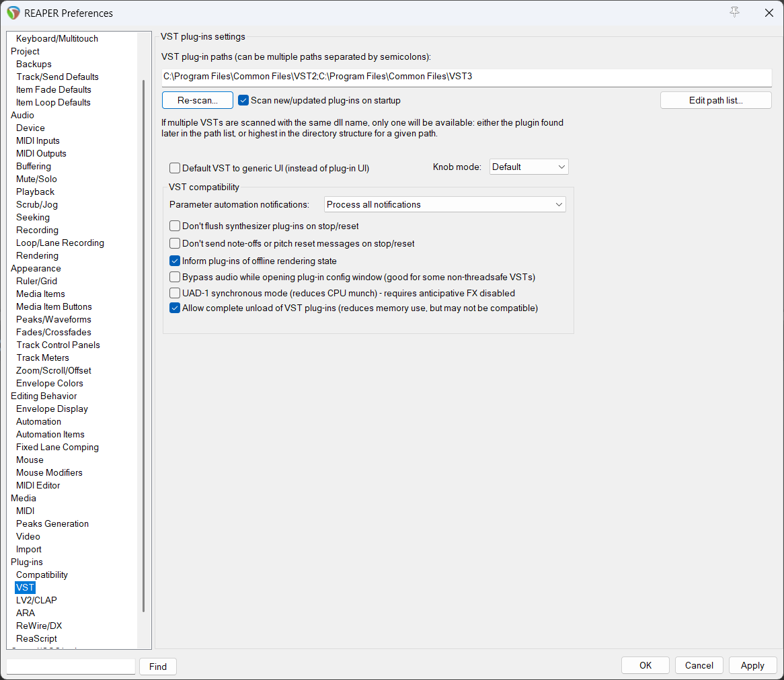The width and height of the screenshot is (784, 680).
Task: Open Envelope Colors settings
Action: coord(50,383)
